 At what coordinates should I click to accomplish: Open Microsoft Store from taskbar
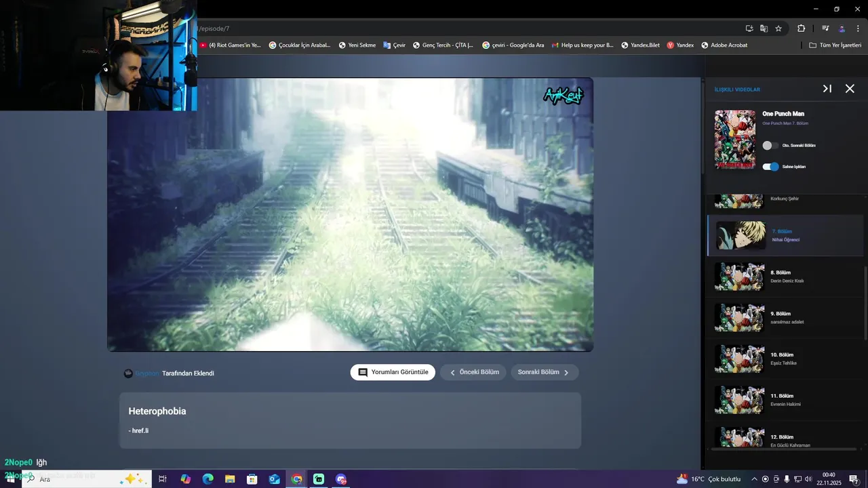click(252, 479)
